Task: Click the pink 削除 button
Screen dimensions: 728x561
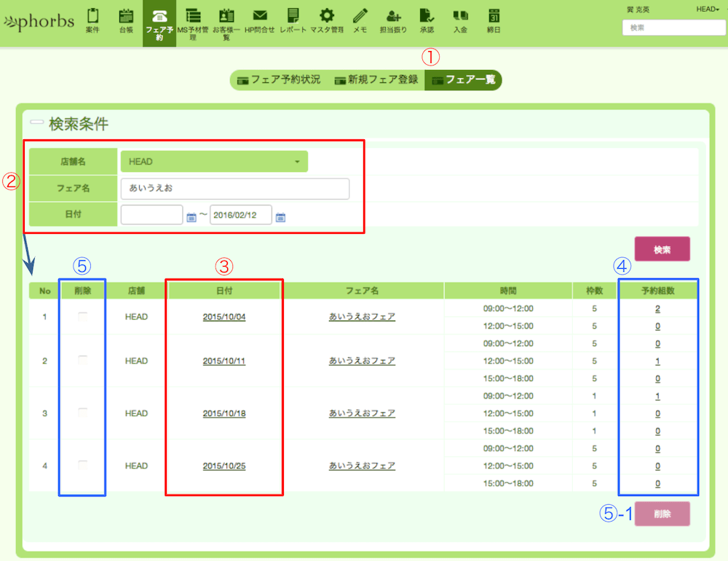Action: pyautogui.click(x=662, y=514)
